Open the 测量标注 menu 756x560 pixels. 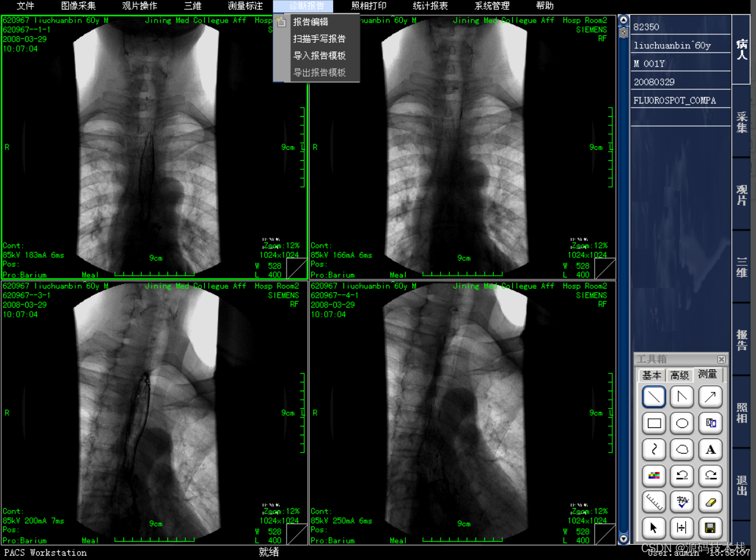tap(245, 6)
